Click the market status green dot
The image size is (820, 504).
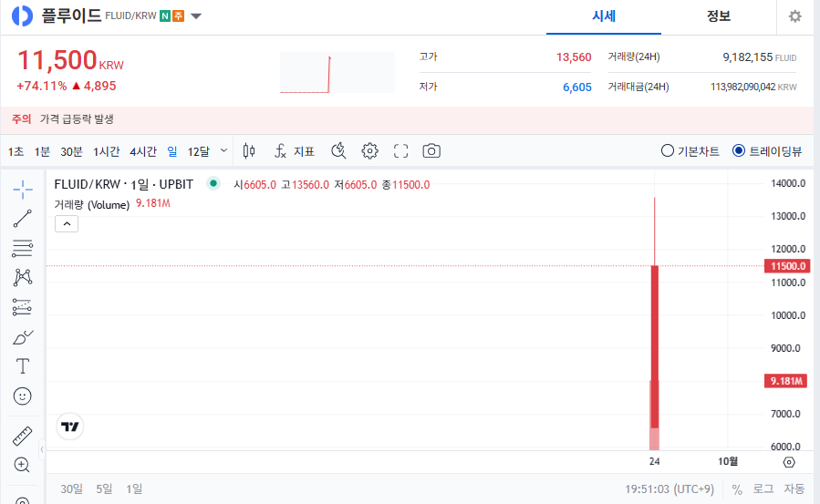pos(213,183)
